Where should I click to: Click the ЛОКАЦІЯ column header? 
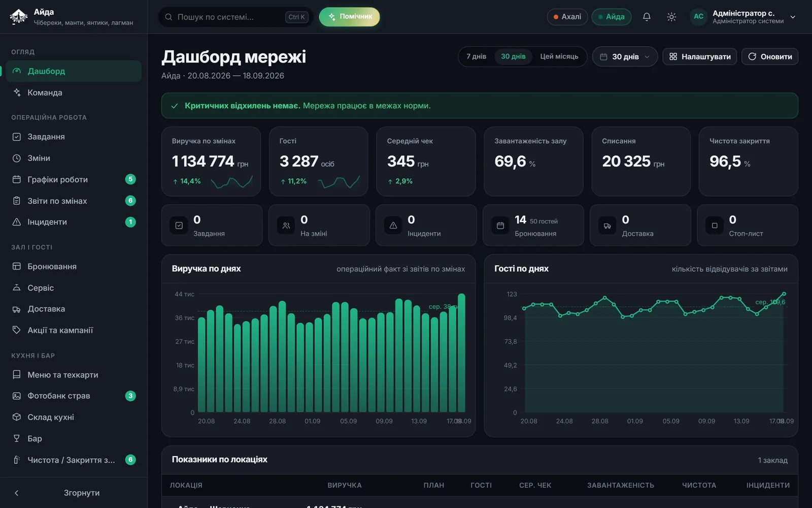click(x=186, y=485)
